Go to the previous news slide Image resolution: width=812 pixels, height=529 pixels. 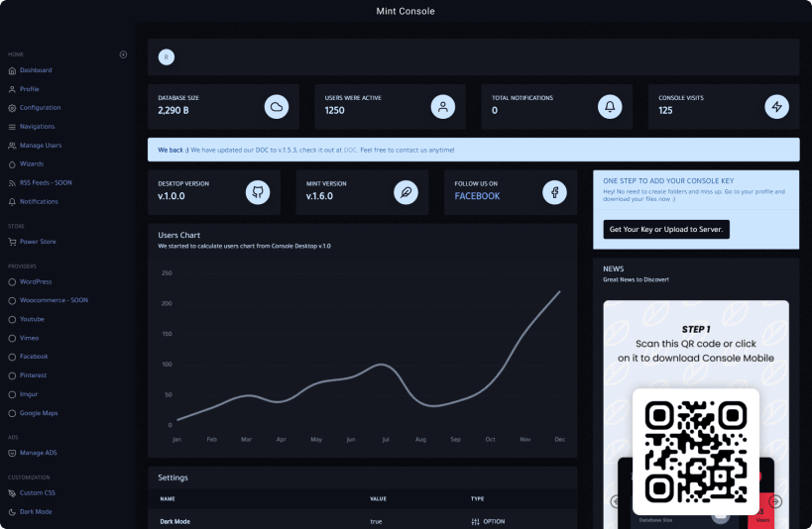(616, 501)
